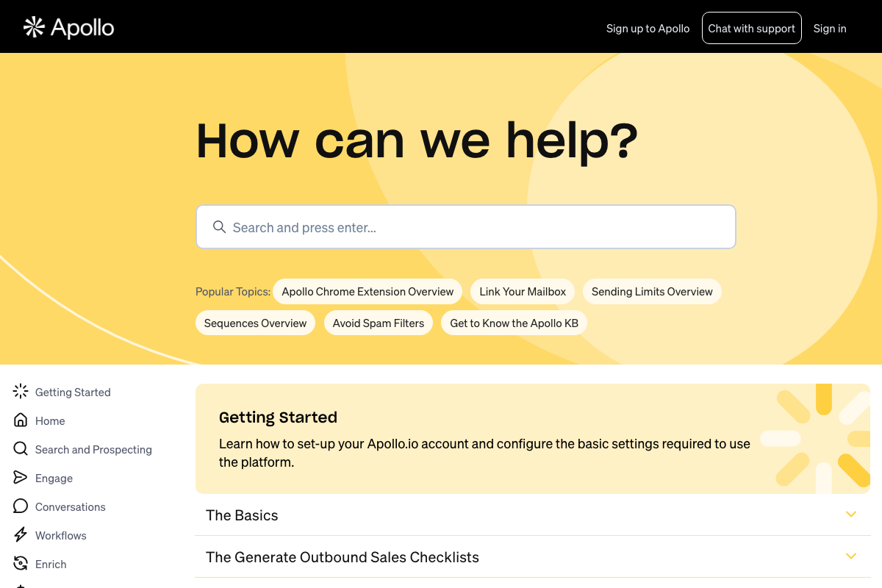Click the Workflows lightning bolt icon
This screenshot has height=588, width=882.
click(x=21, y=534)
